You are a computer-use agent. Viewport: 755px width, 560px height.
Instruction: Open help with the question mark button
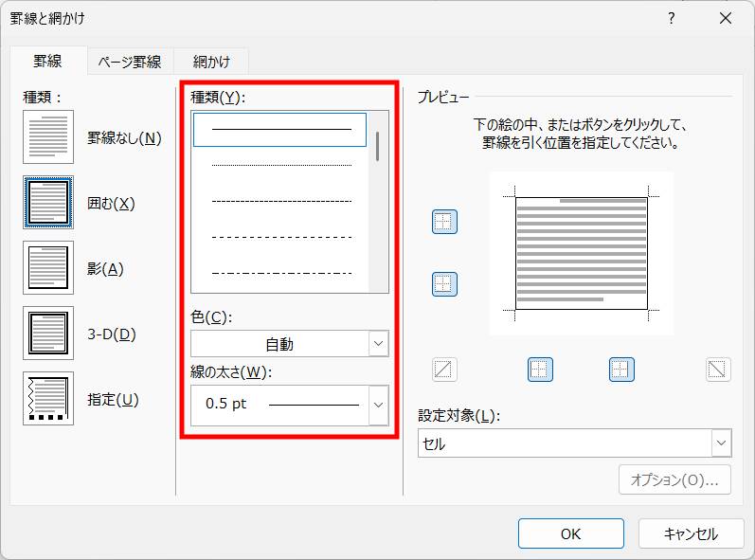click(x=671, y=18)
